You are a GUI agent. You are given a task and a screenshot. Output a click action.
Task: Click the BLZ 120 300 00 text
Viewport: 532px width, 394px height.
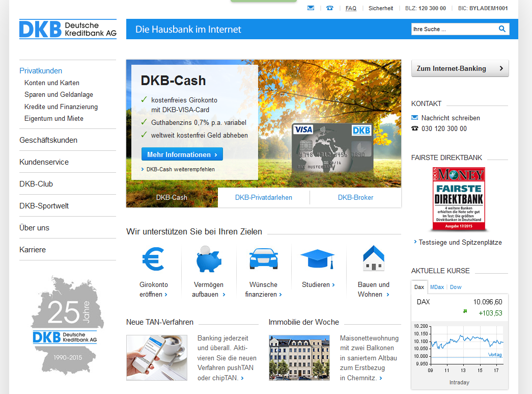[426, 8]
